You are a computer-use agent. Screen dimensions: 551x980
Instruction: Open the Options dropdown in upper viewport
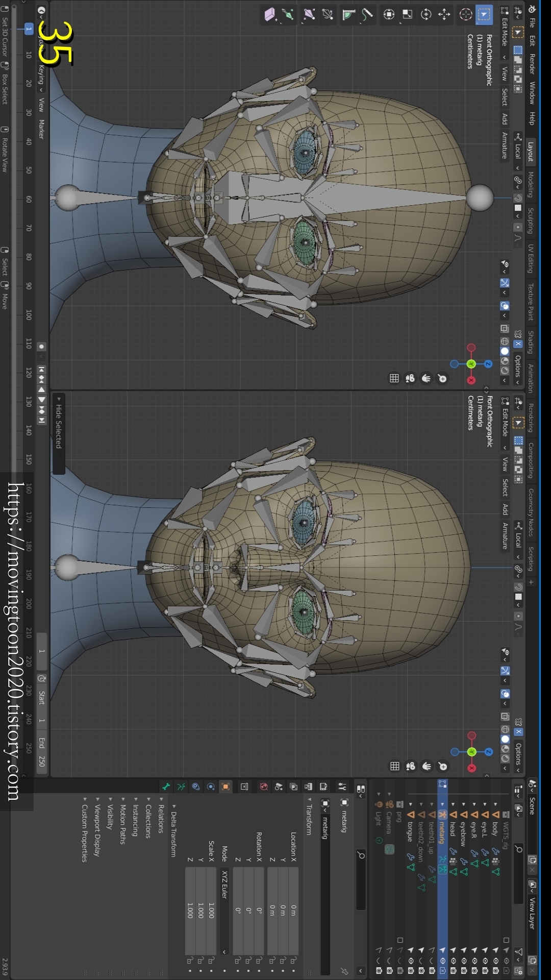pyautogui.click(x=517, y=370)
